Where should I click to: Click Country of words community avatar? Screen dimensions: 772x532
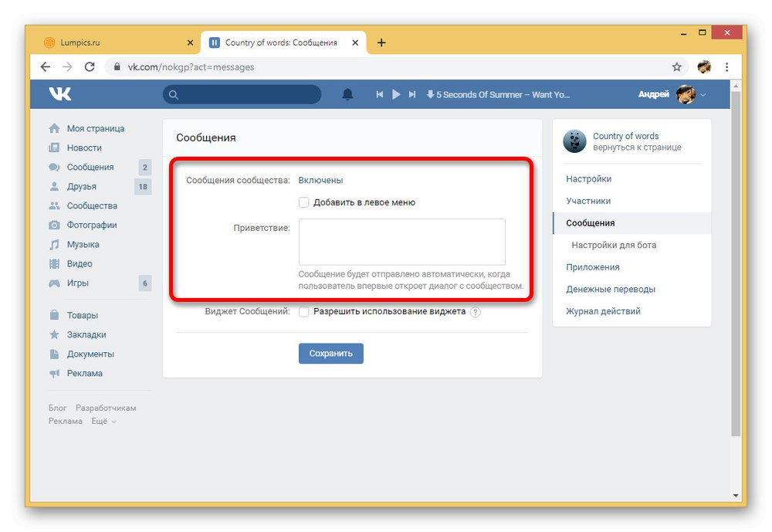tap(574, 141)
